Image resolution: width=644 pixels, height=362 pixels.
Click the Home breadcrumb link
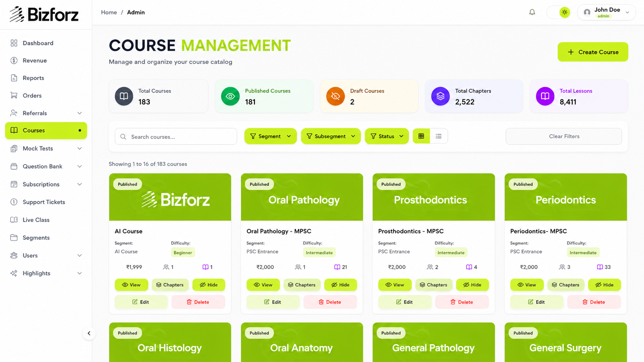109,12
